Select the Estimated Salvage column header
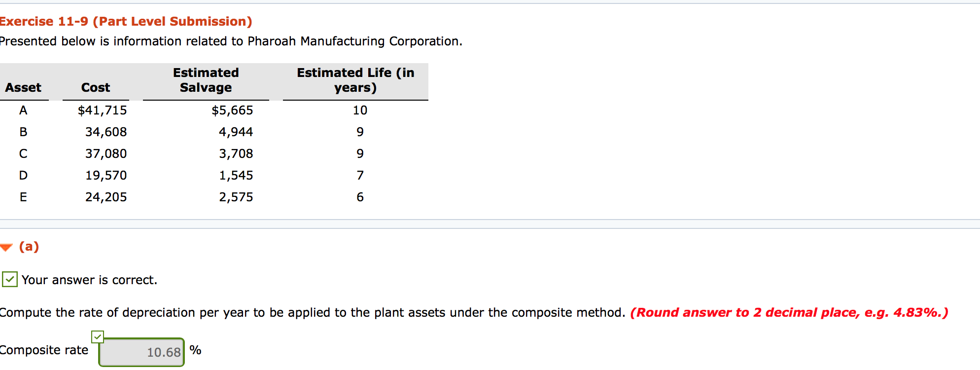980x370 pixels. (x=206, y=80)
